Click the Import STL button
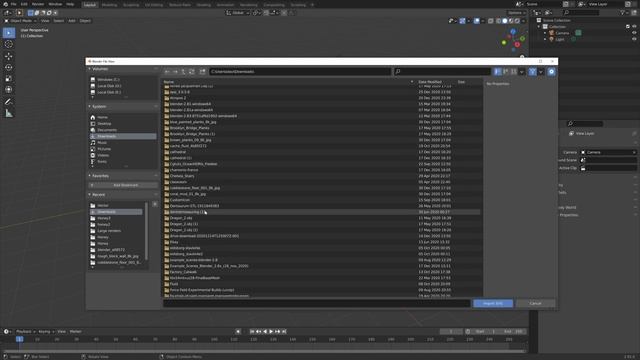Image resolution: width=640 pixels, height=360 pixels. point(493,303)
